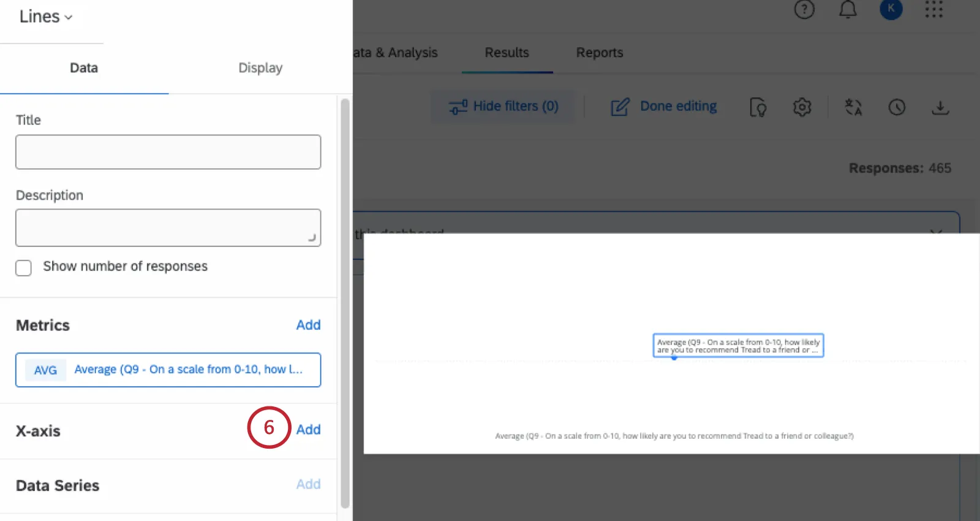Add a new metric
Screen dimensions: 980x521
pyautogui.click(x=308, y=325)
